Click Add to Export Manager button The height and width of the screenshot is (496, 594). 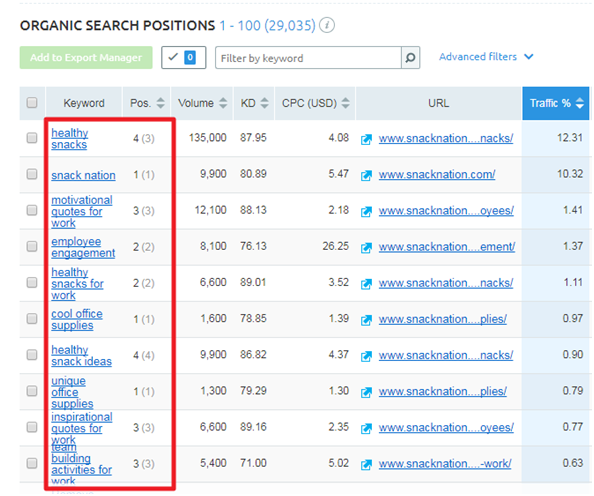click(86, 58)
